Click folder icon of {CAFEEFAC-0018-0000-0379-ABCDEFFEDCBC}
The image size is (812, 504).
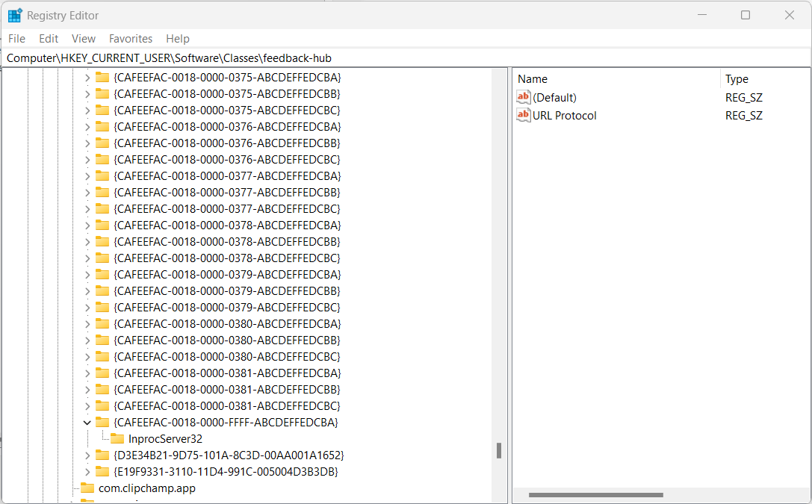coord(102,308)
